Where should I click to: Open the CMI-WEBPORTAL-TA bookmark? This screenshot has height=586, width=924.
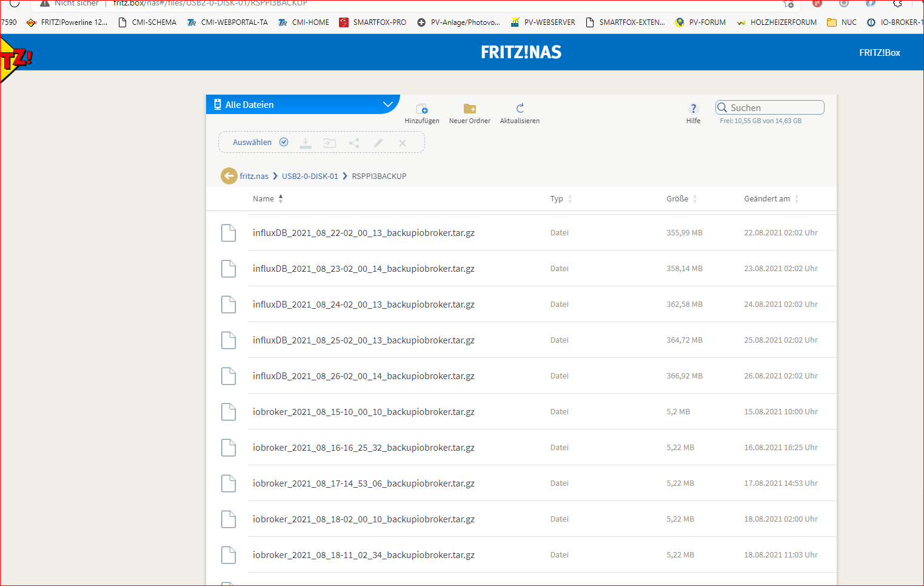(x=227, y=22)
